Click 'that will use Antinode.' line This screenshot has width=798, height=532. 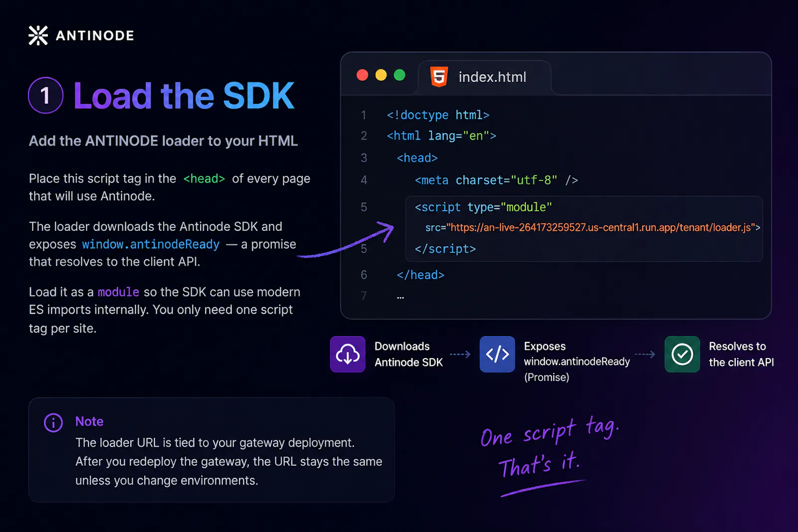92,196
